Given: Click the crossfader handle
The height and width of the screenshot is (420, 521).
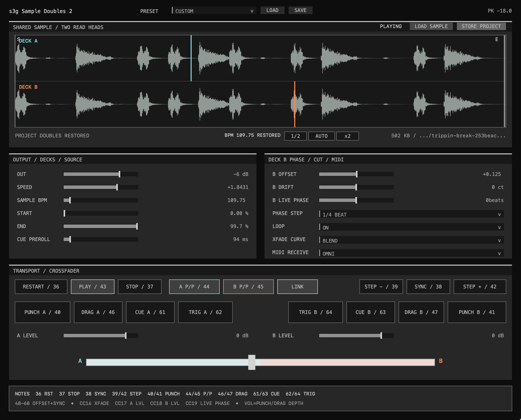Looking at the screenshot, I should click(x=252, y=362).
